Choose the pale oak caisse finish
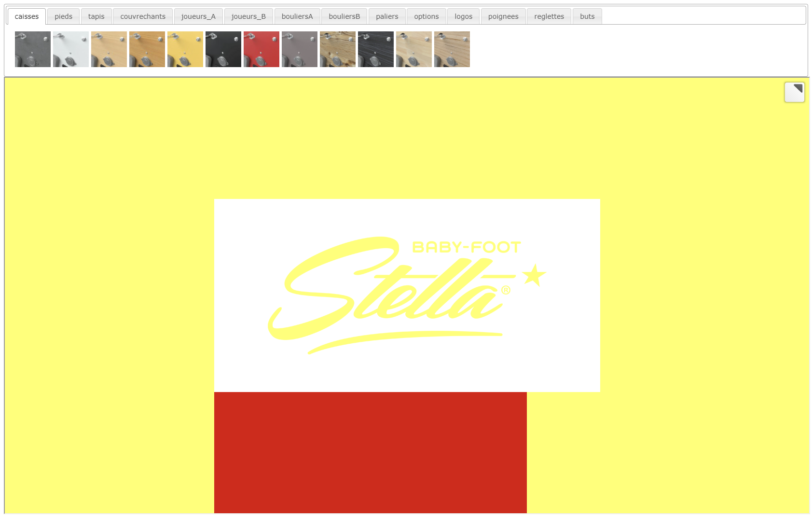 (x=414, y=49)
